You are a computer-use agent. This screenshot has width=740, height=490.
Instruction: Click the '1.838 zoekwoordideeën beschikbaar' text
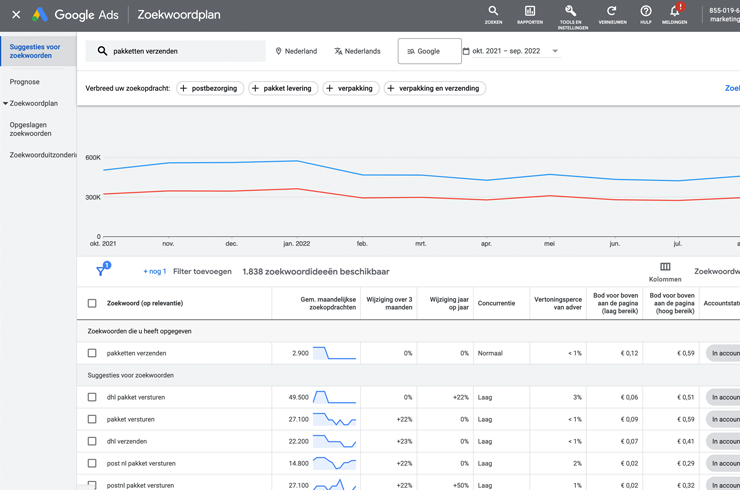(x=316, y=271)
